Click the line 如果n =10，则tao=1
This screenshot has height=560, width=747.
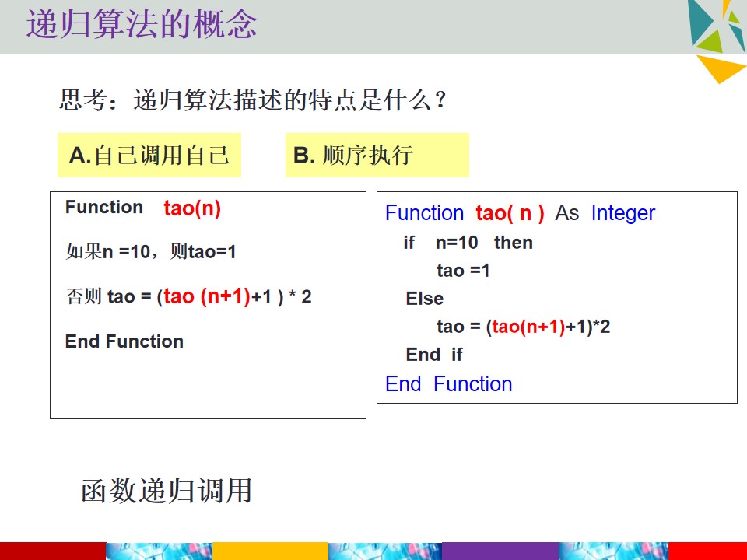[x=151, y=251]
